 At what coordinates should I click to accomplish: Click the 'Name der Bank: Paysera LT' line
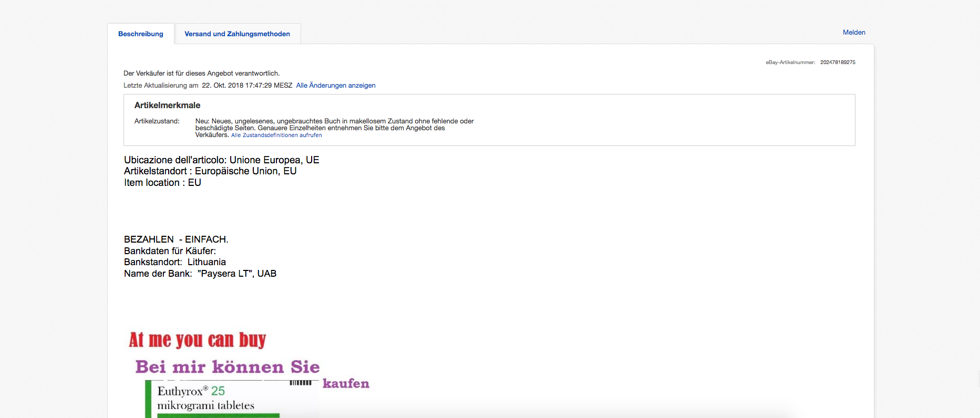(x=200, y=274)
